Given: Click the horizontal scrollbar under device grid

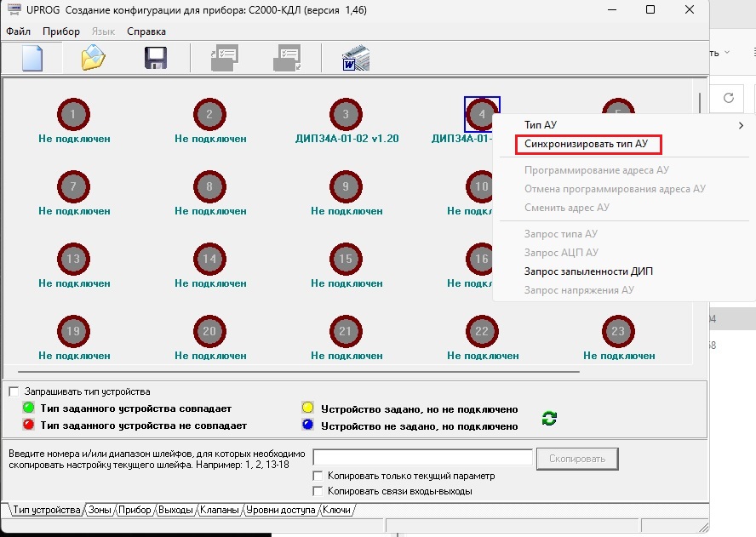Looking at the screenshot, I should click(x=299, y=372).
